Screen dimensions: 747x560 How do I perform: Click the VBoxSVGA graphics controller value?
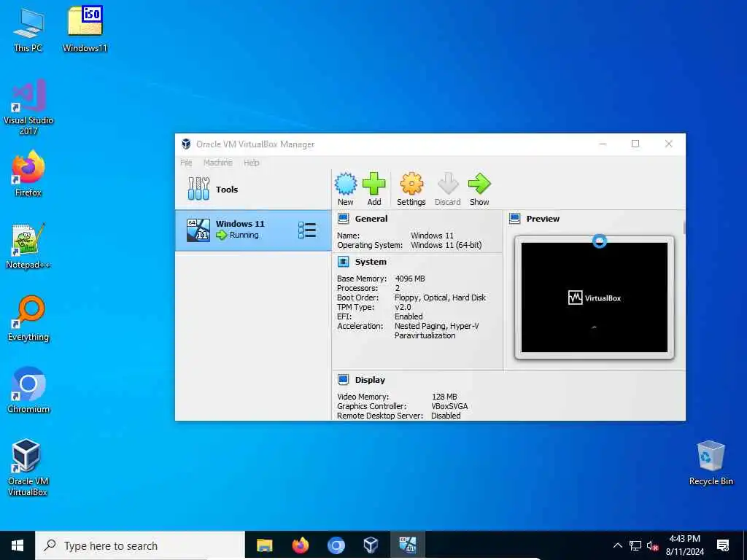pyautogui.click(x=449, y=406)
